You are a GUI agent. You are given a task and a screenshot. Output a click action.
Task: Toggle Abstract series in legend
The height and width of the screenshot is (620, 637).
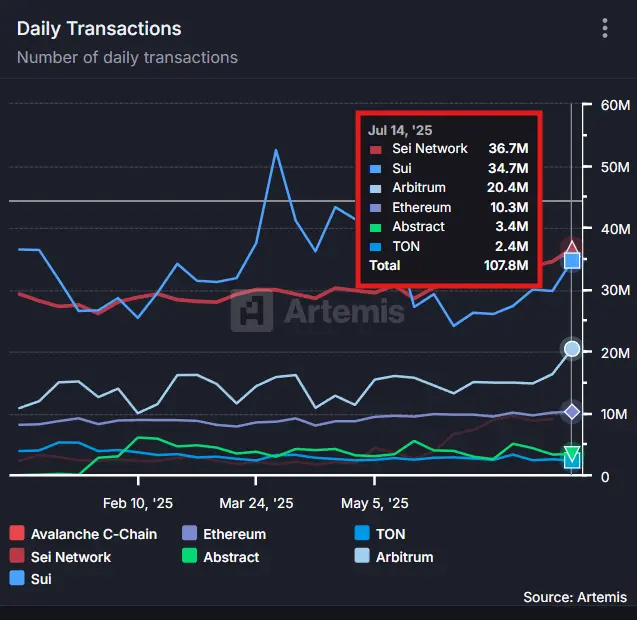point(221,556)
